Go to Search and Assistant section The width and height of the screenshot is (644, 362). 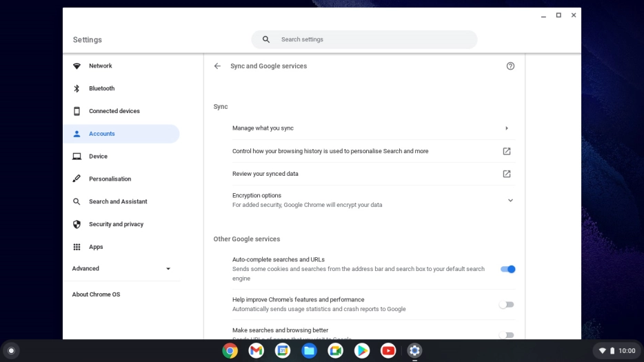tap(118, 201)
